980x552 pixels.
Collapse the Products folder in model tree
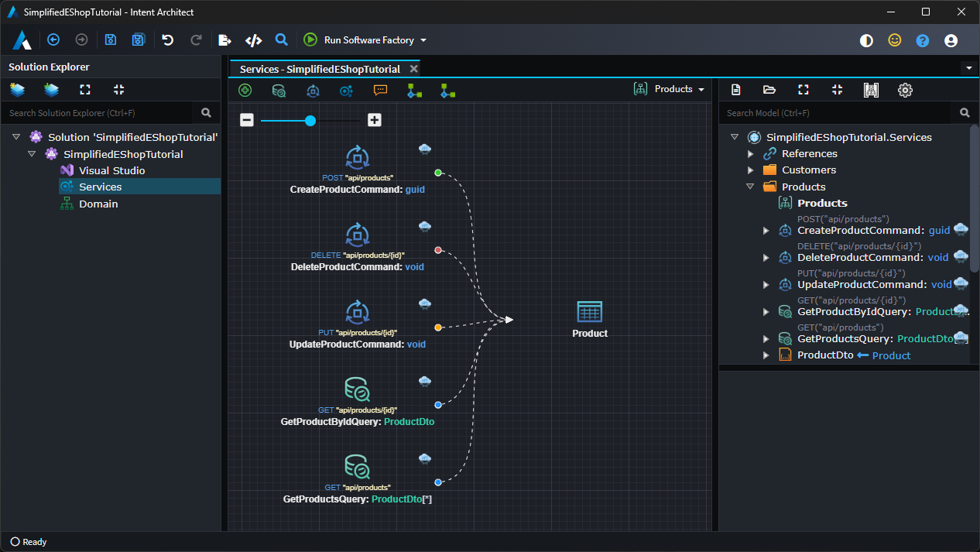pos(750,187)
